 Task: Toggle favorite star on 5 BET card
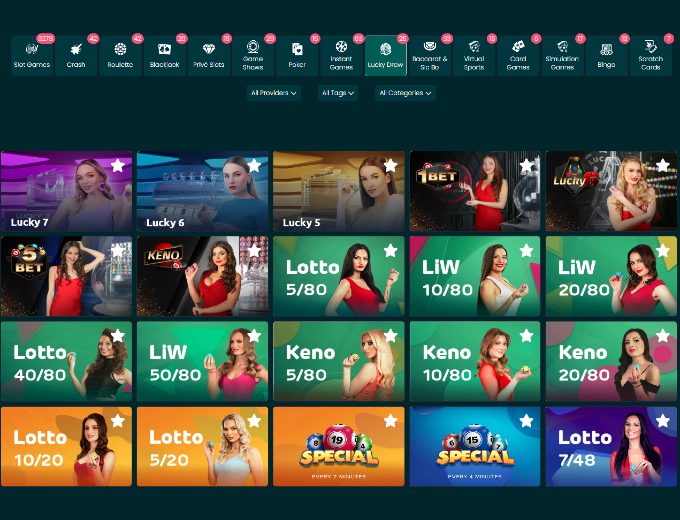point(118,250)
